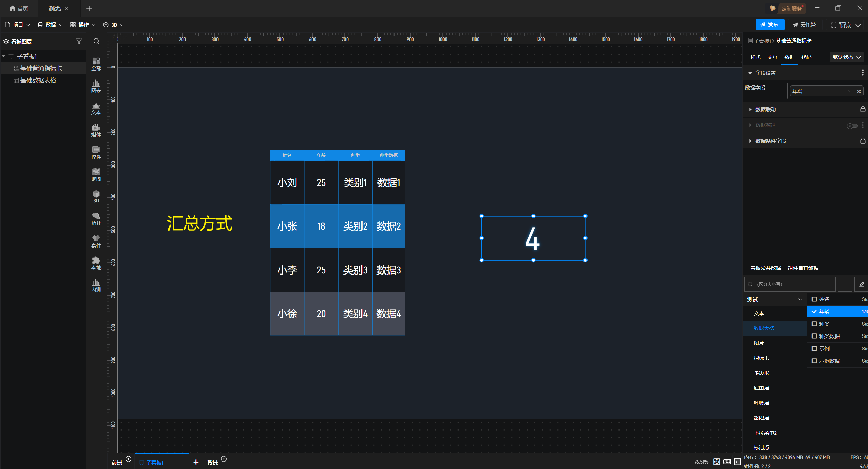
Task: Click the layer search magnifier icon
Action: pyautogui.click(x=96, y=41)
